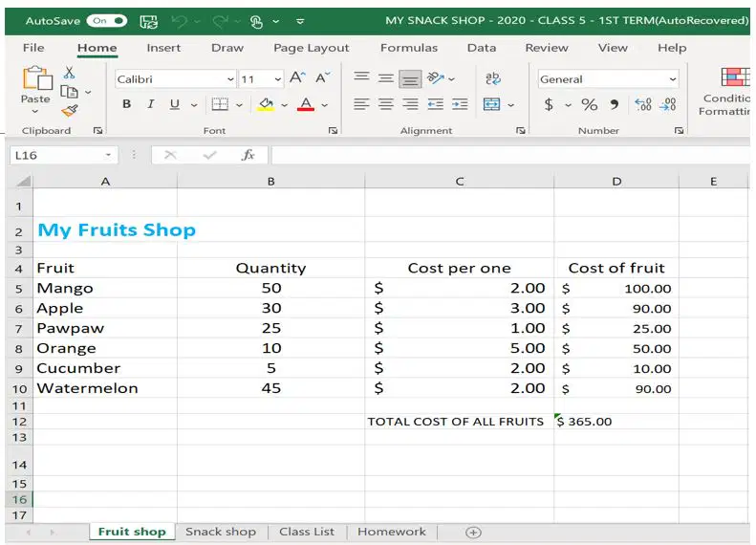Image resolution: width=756 pixels, height=545 pixels.
Task: Switch to the Insert tab
Action: 163,48
